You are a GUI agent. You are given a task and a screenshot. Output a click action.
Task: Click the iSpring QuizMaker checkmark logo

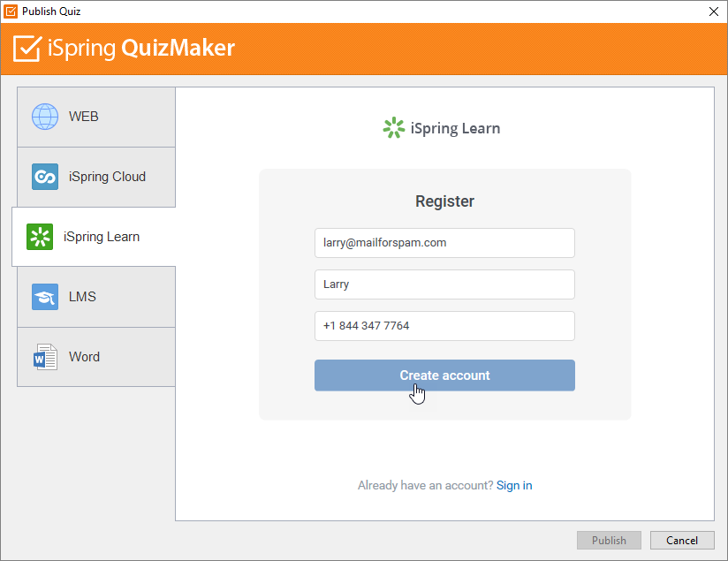tap(27, 49)
